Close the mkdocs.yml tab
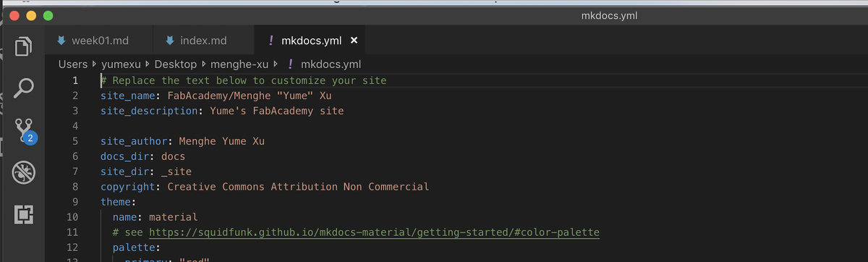The height and width of the screenshot is (262, 868). (354, 41)
